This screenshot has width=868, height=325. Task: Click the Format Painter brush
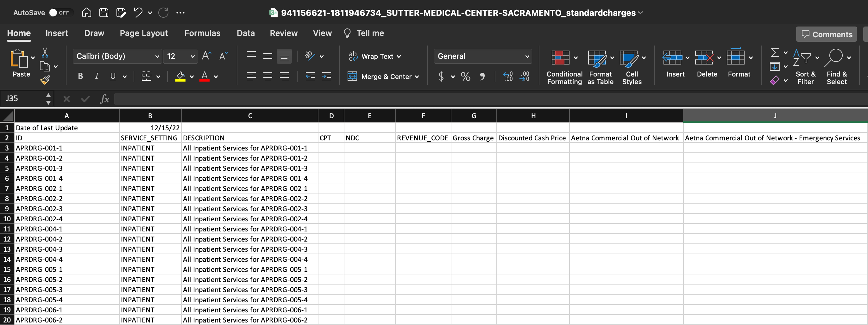point(45,80)
